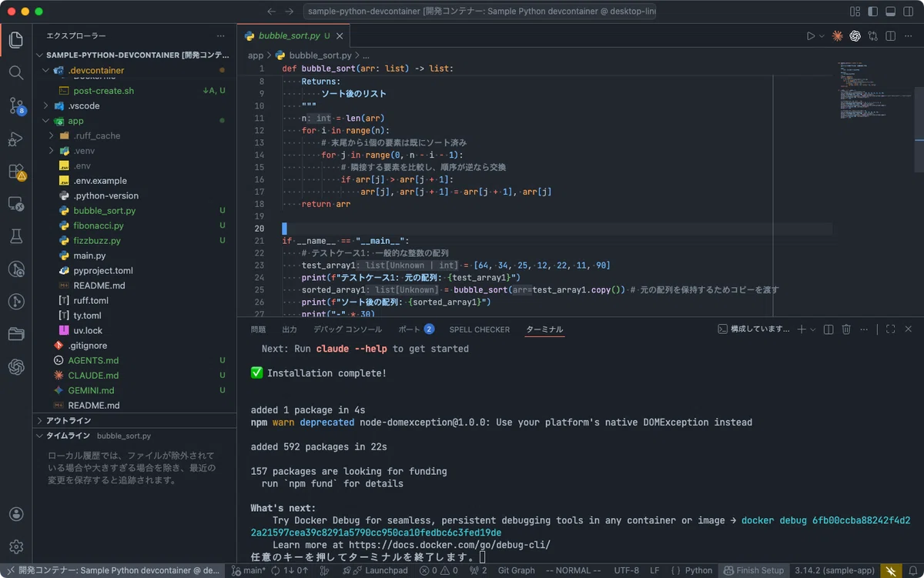Switch to the 問題 (Problems) panel tab
The image size is (924, 578).
pyautogui.click(x=258, y=329)
